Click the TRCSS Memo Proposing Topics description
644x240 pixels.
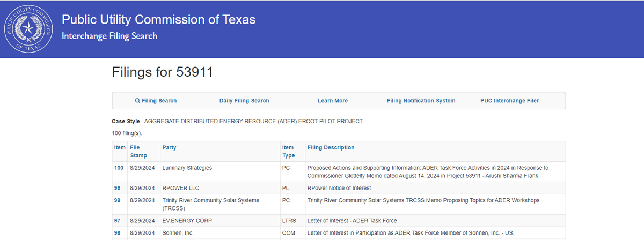click(x=423, y=200)
